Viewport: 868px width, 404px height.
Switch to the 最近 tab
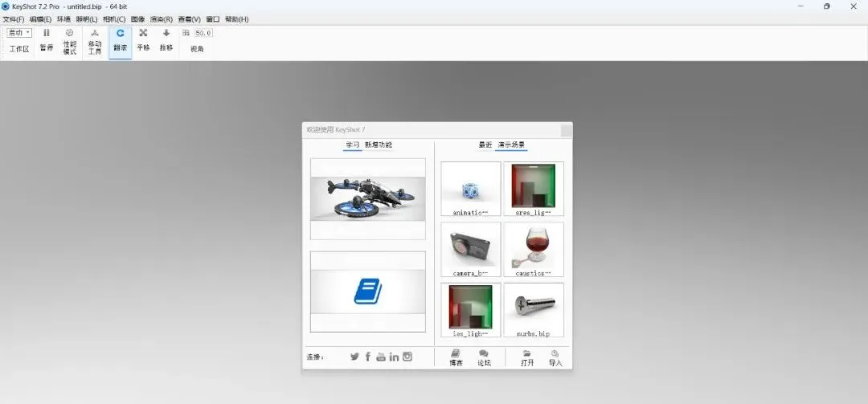point(485,145)
